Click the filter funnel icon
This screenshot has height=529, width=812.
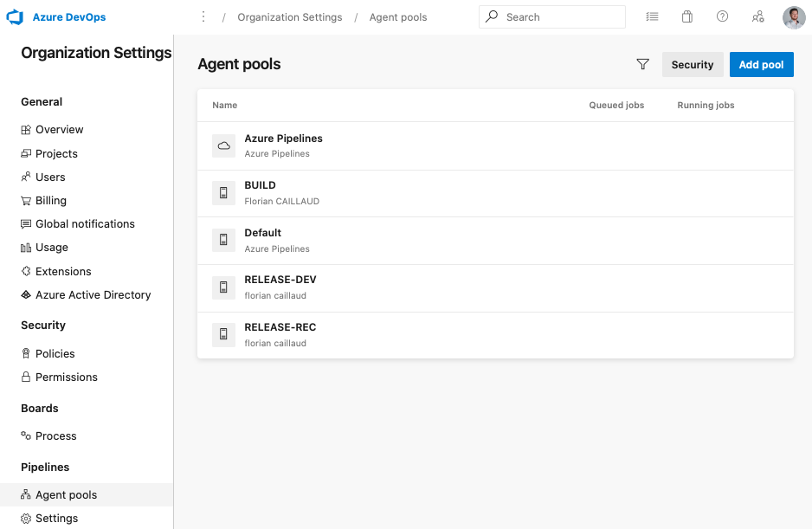pos(642,64)
